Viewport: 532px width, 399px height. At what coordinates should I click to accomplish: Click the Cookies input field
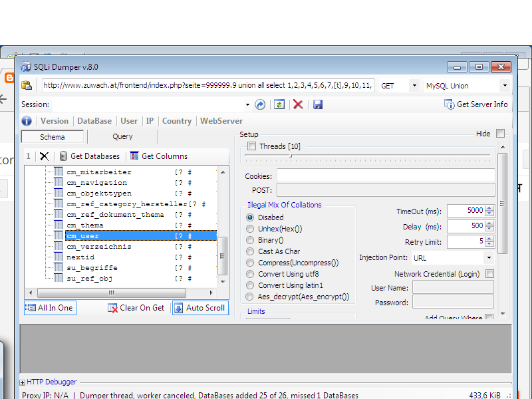[386, 176]
